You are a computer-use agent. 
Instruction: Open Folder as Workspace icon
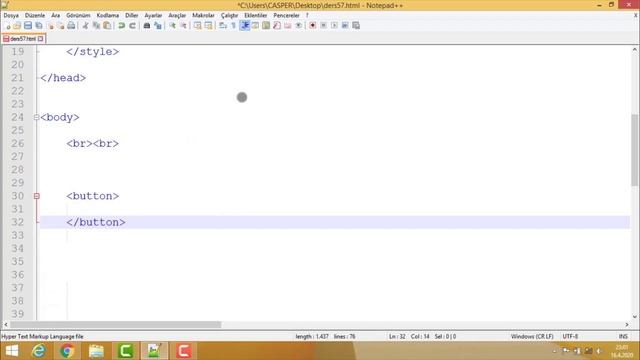tap(288, 26)
